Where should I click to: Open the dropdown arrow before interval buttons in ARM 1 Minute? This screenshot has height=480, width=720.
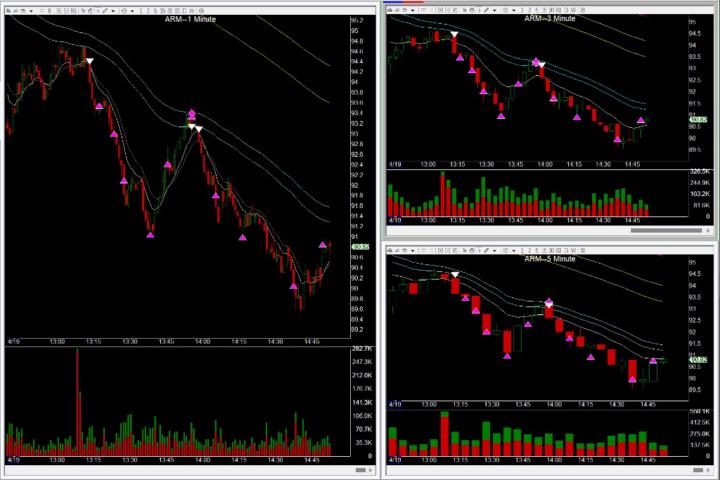tap(132, 11)
